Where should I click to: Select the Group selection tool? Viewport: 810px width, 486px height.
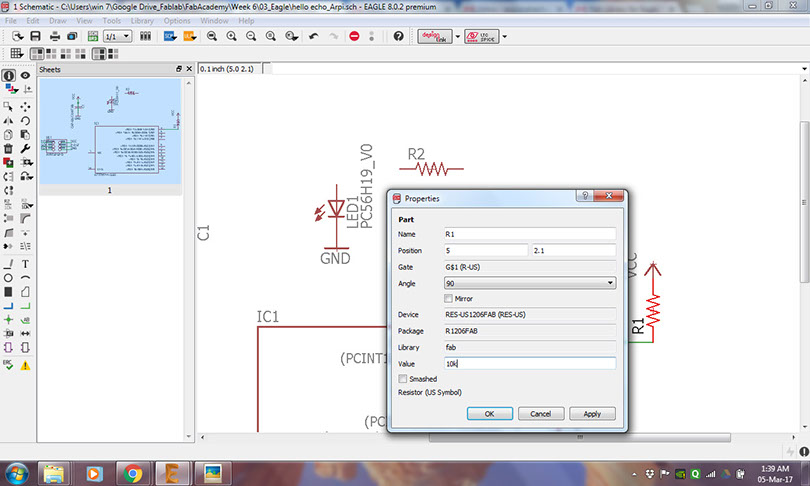[8, 107]
